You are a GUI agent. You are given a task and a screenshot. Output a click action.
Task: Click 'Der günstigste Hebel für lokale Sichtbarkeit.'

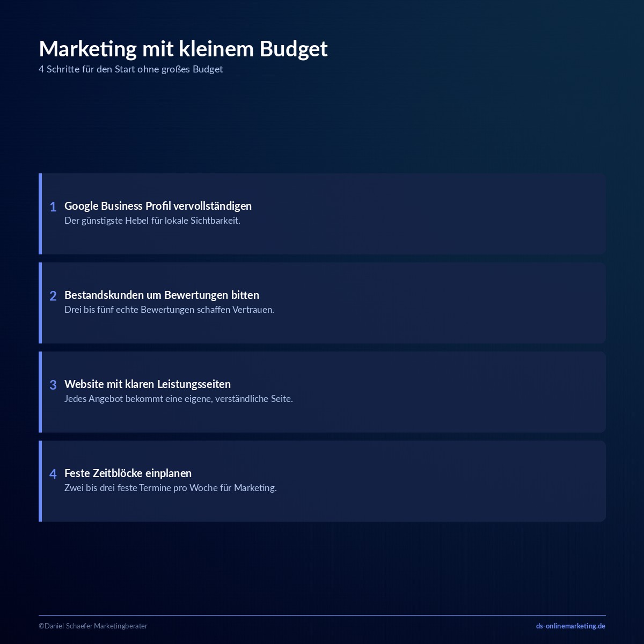(x=152, y=221)
